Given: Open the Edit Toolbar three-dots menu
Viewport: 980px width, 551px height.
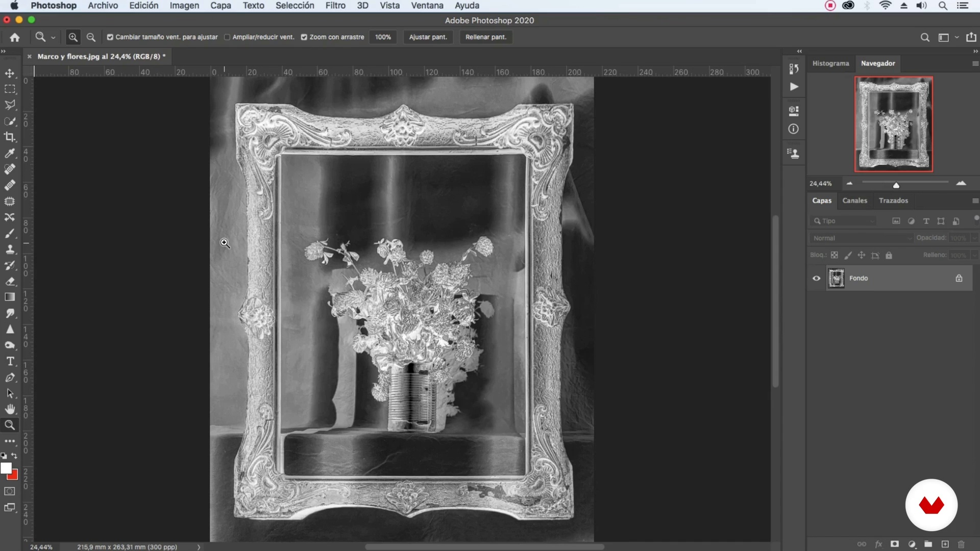Looking at the screenshot, I should (10, 441).
